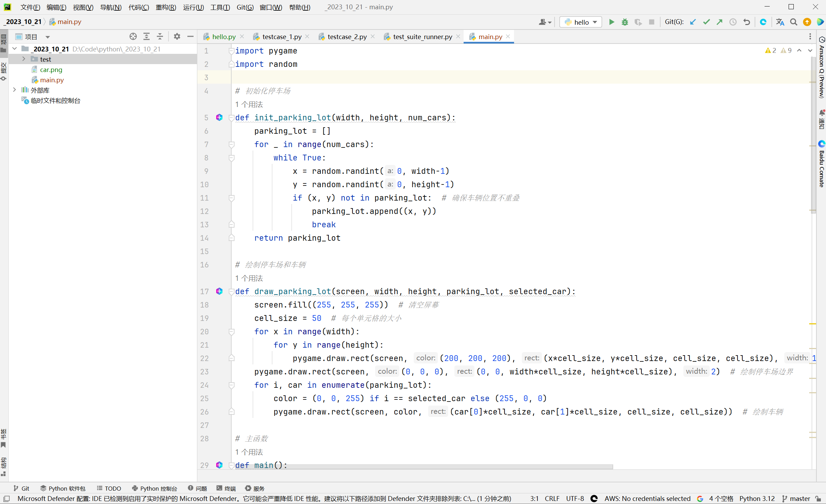Open the 终端 terminal tool window
This screenshot has width=826, height=504.
click(226, 488)
